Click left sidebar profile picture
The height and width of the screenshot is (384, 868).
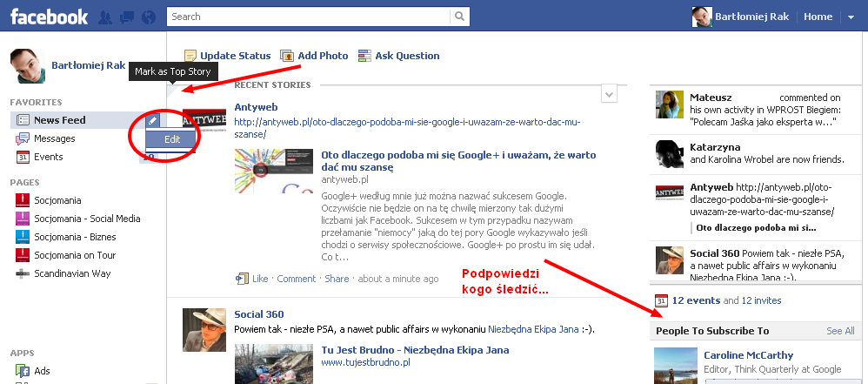[28, 66]
